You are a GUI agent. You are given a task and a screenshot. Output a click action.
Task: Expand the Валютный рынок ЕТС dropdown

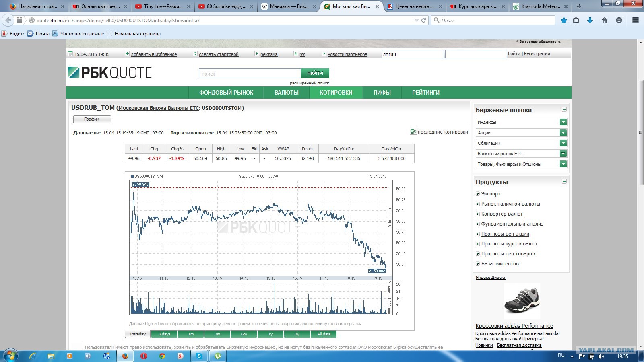click(x=563, y=154)
